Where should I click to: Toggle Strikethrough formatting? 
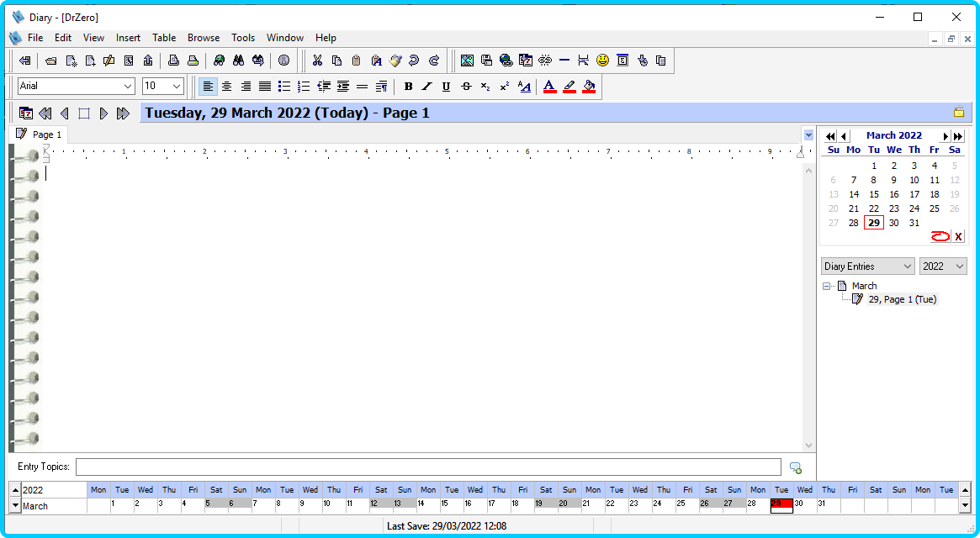coord(466,87)
